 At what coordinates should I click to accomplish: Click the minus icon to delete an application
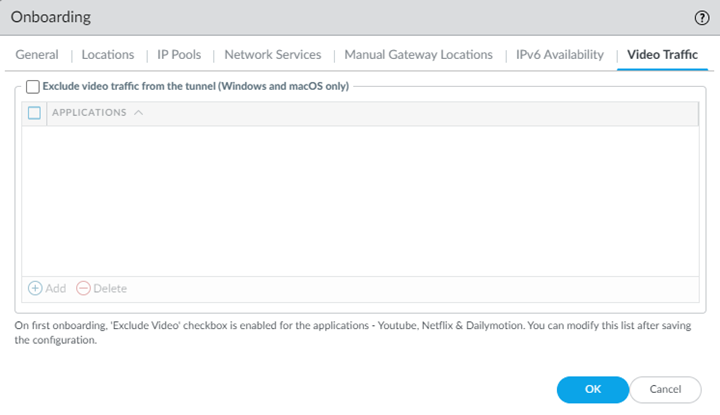click(83, 288)
